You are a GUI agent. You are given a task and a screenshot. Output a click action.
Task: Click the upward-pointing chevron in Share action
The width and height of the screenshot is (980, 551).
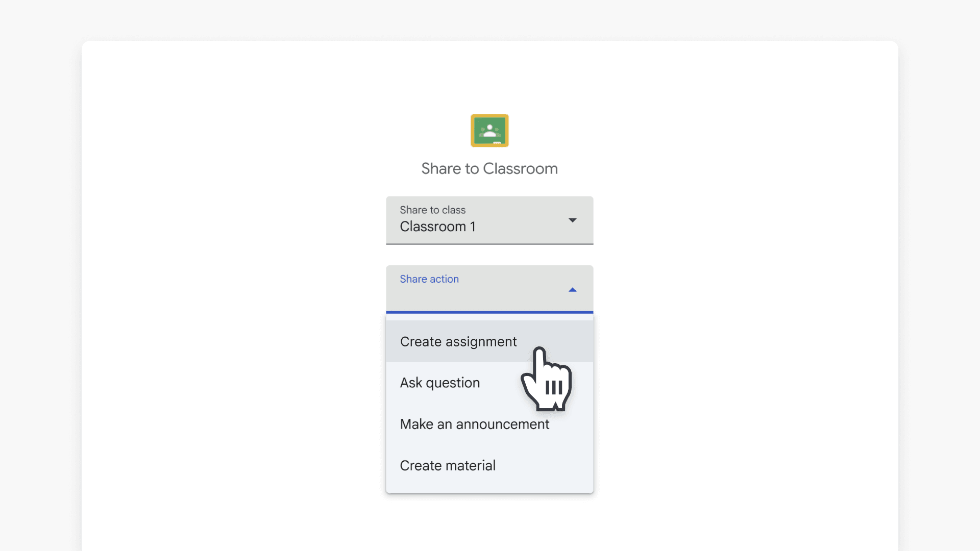click(573, 289)
